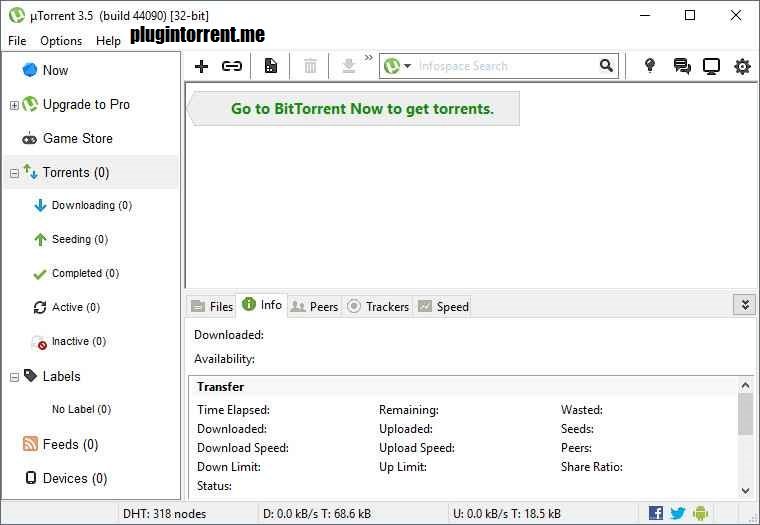This screenshot has height=525, width=760.
Task: Switch to the Info tab
Action: tap(262, 305)
